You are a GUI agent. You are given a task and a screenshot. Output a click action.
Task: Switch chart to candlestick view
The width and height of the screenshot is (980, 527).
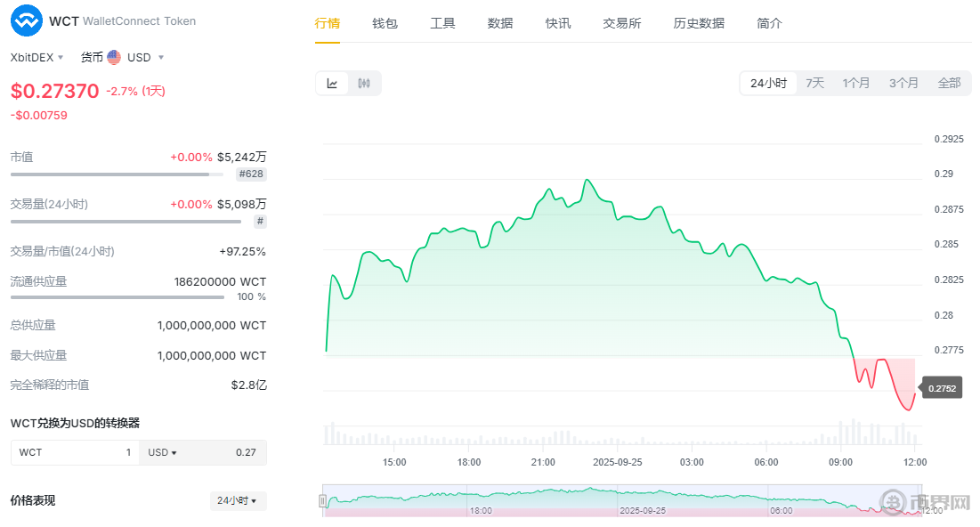click(364, 84)
